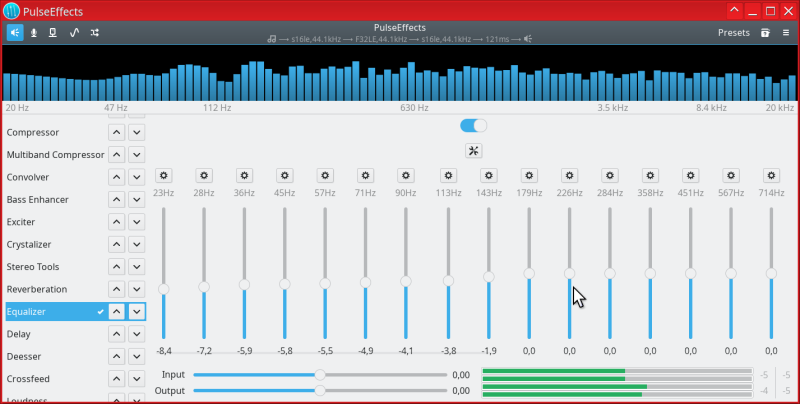Select Deesser in the effects list
Image resolution: width=800 pixels, height=404 pixels.
tap(23, 357)
